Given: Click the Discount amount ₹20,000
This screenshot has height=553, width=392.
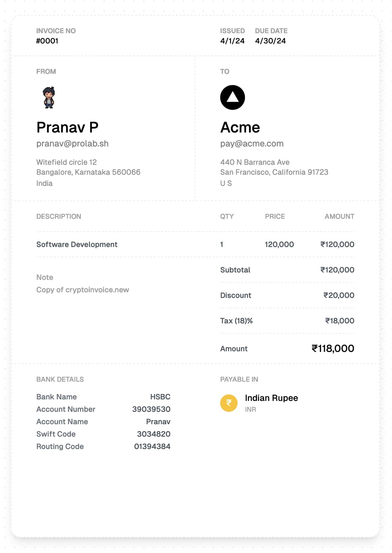Looking at the screenshot, I should (x=339, y=295).
